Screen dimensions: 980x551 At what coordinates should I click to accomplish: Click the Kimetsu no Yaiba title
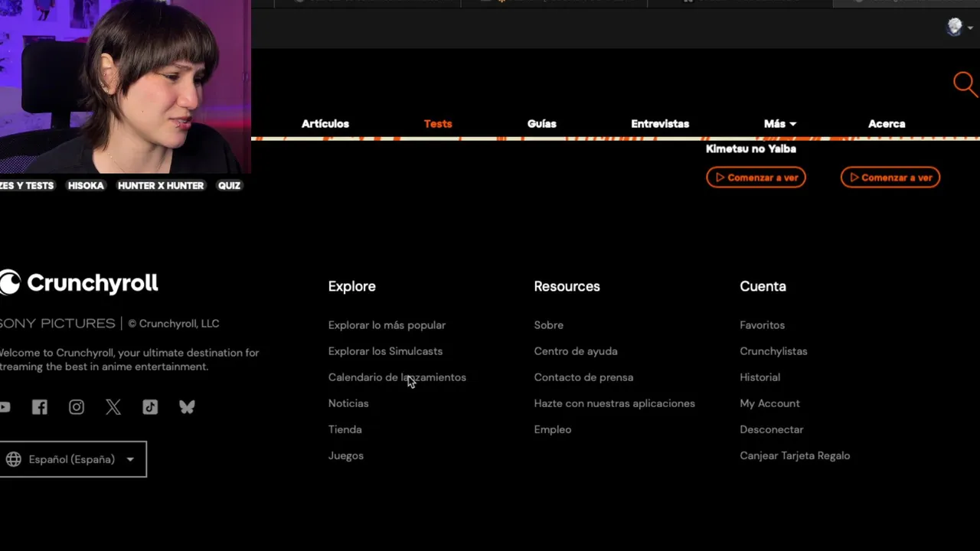point(750,148)
